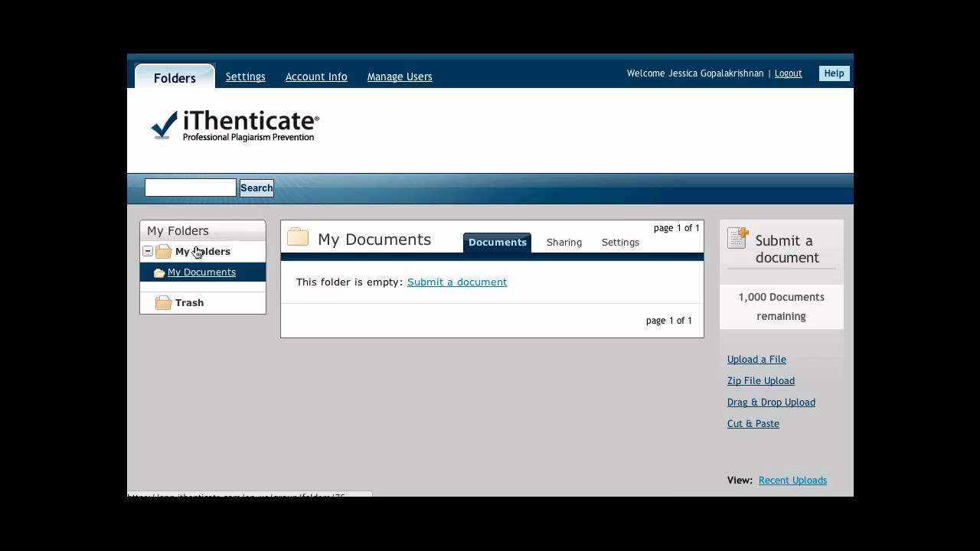Click the bottom page 1 of 1 indicator

pyautogui.click(x=669, y=321)
